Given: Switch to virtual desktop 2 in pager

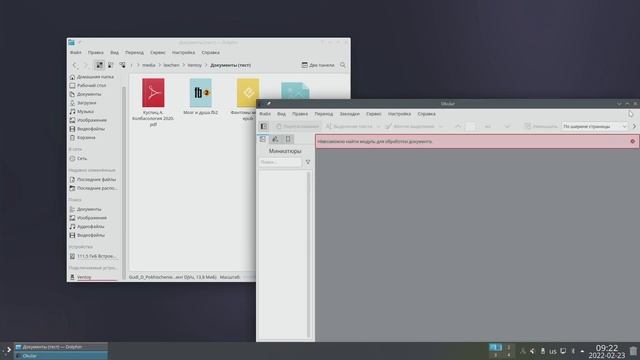Looking at the screenshot, I should [509, 347].
